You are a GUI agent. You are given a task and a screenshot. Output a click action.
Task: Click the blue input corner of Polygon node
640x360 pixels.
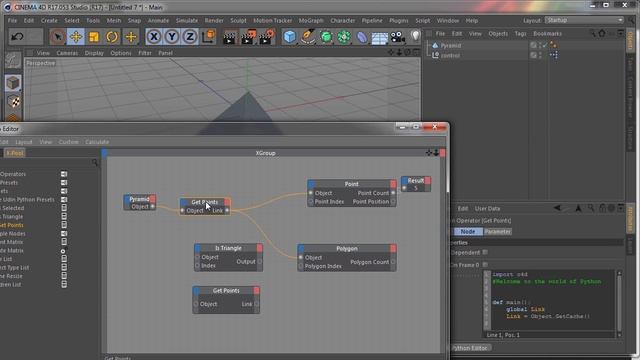point(301,249)
